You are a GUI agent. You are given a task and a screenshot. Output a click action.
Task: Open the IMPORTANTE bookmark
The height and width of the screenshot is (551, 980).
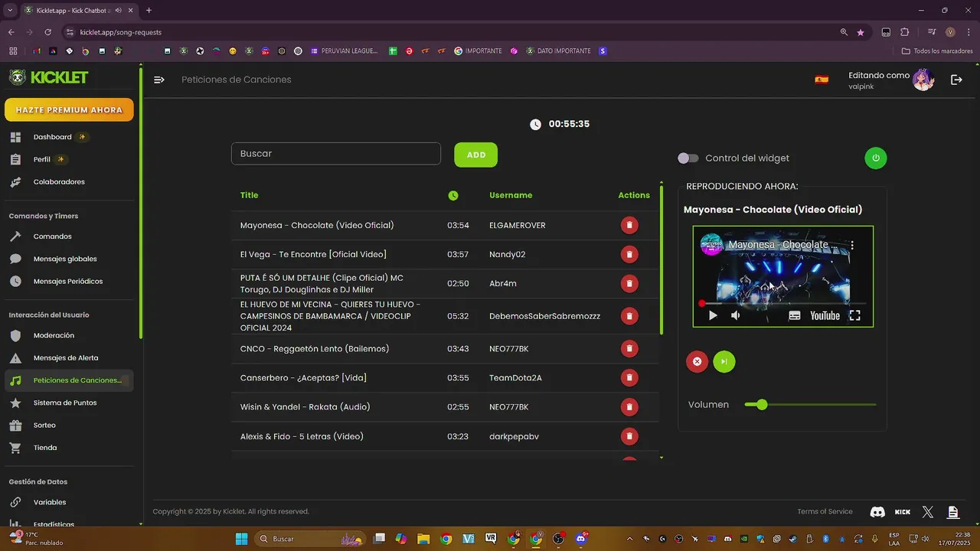pyautogui.click(x=479, y=51)
